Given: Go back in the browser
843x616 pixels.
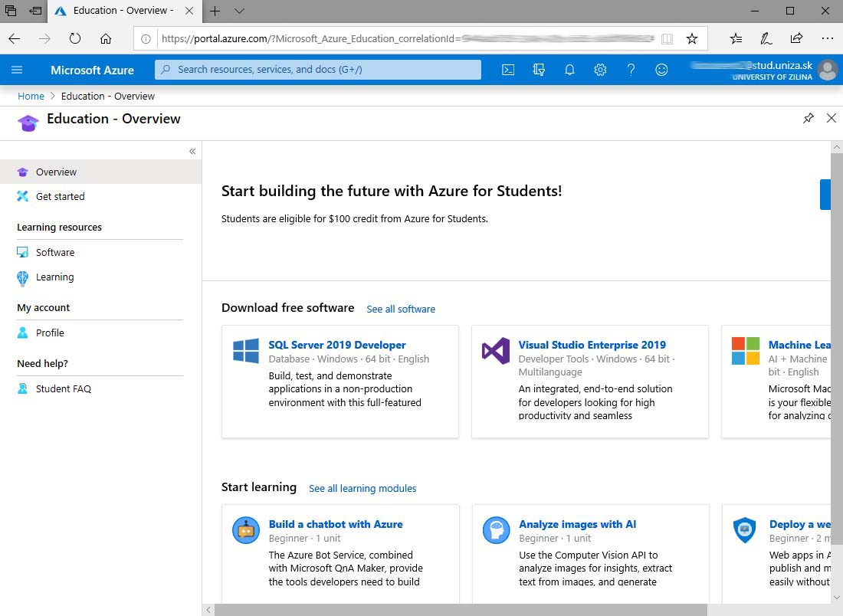Looking at the screenshot, I should tap(15, 39).
